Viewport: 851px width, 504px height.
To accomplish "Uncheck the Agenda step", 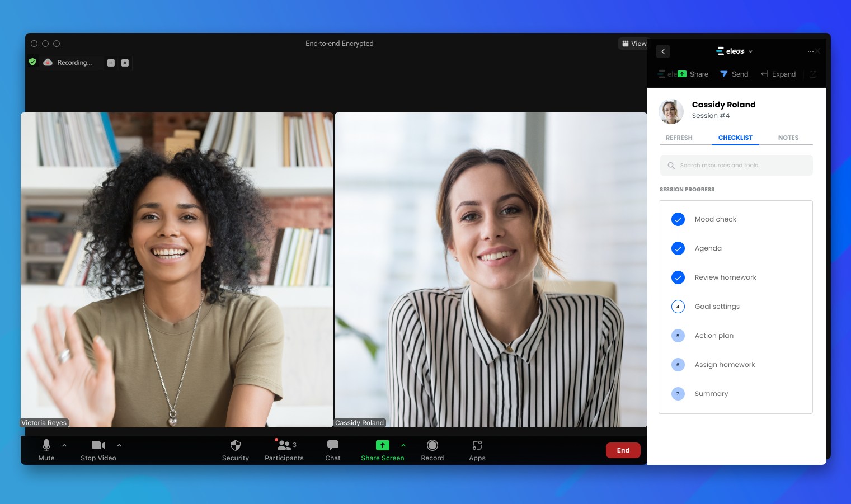I will tap(678, 248).
